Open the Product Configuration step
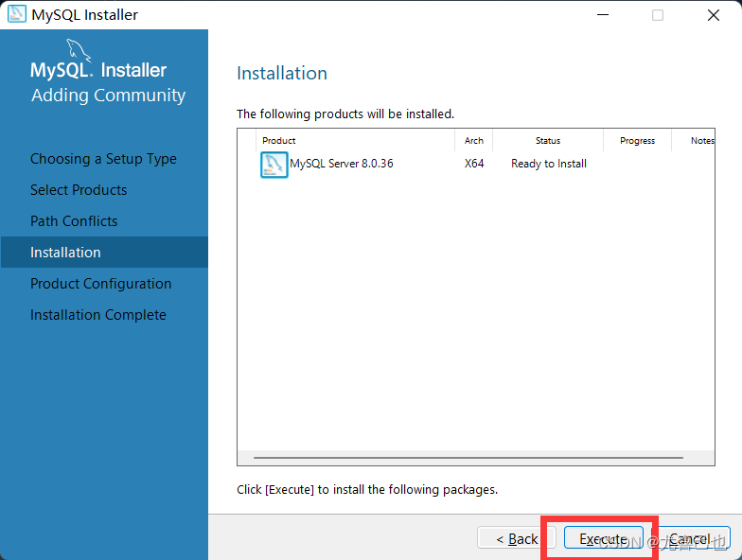The height and width of the screenshot is (560, 742). tap(100, 284)
